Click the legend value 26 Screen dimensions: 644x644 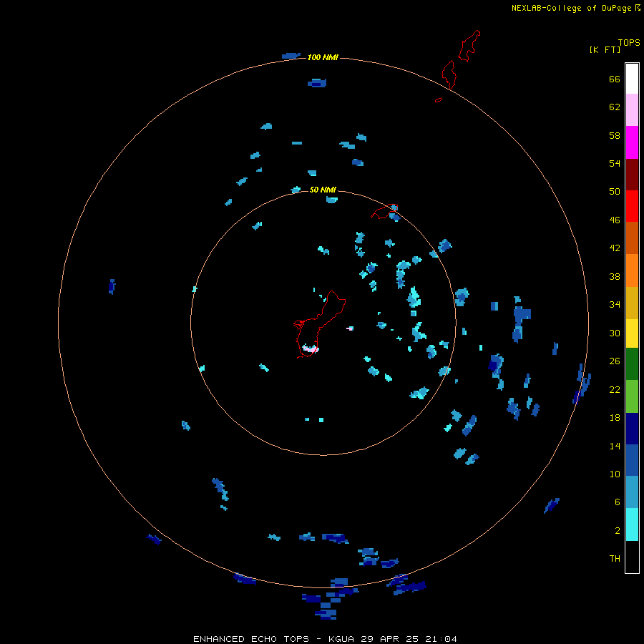615,361
